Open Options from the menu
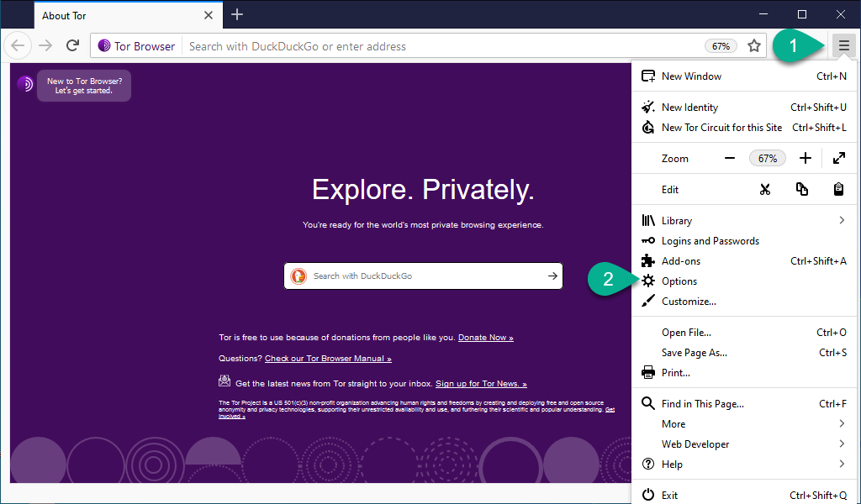Screen dimensions: 861x504 click(x=744, y=281)
